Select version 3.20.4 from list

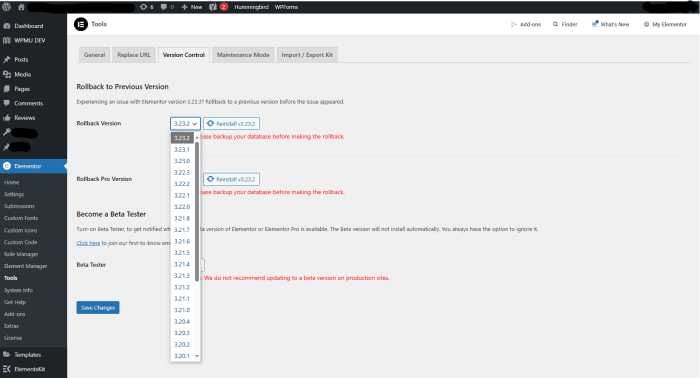(x=182, y=321)
